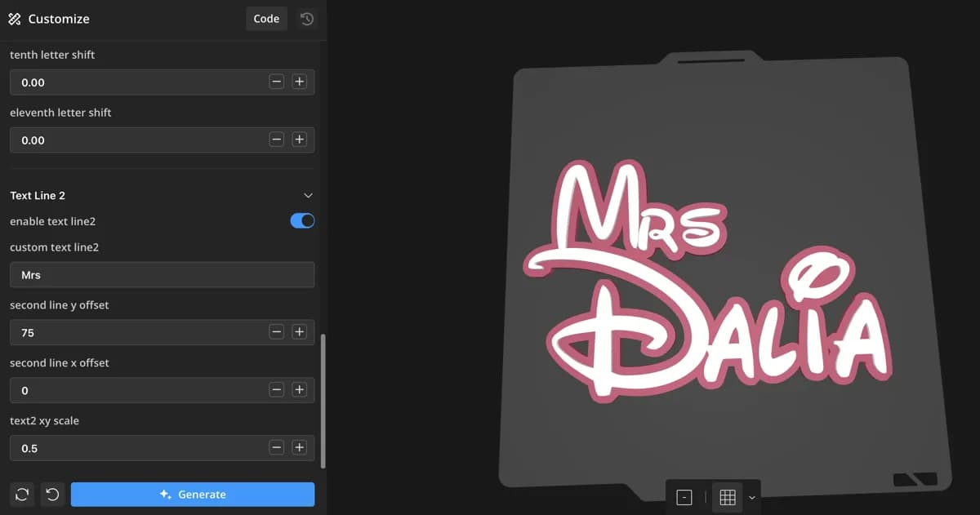Increase second line y offset with plus
Viewport: 980px width, 515px height.
(300, 332)
